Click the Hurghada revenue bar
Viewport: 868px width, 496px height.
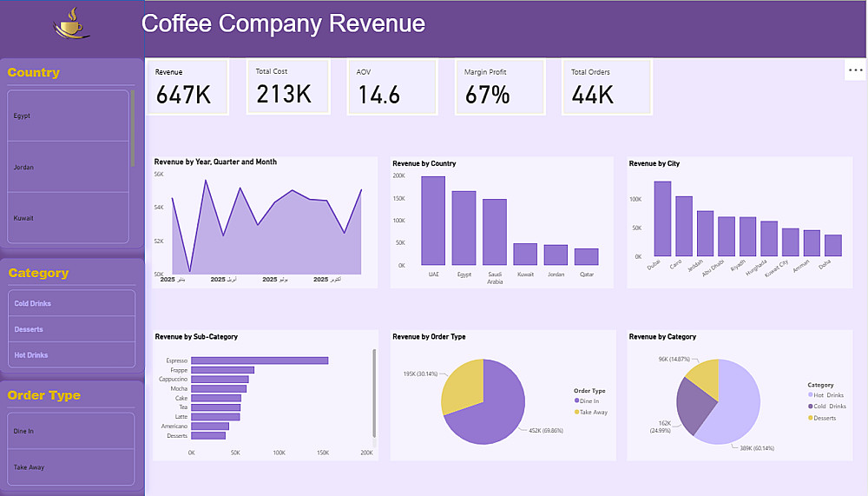[769, 238]
